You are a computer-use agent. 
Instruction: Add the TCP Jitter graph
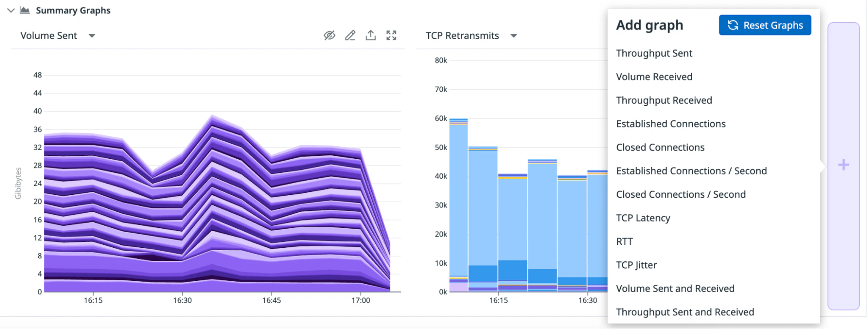point(636,265)
